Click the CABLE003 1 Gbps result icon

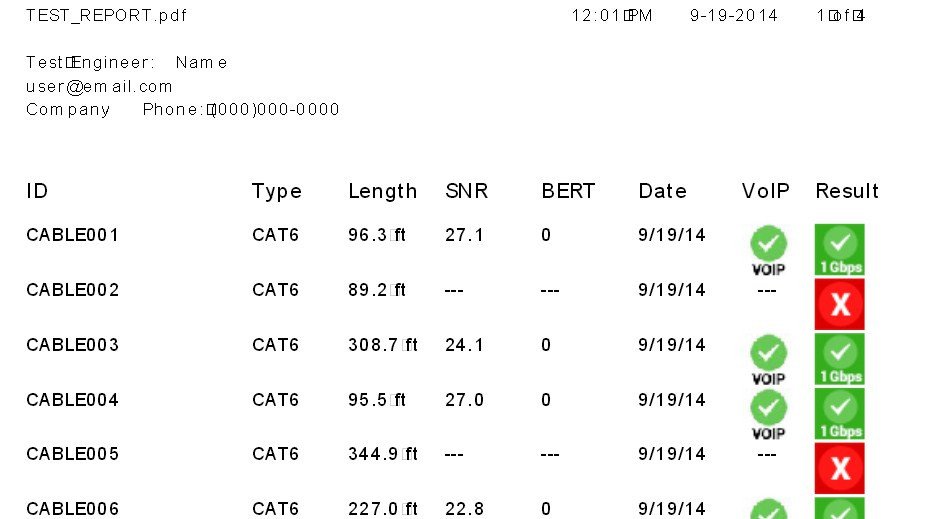840,359
